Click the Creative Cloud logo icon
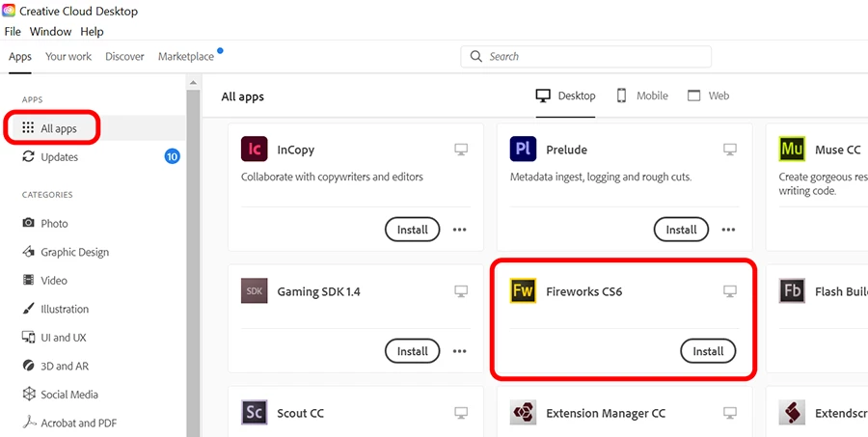Screen dimensions: 868x437 pyautogui.click(x=9, y=11)
